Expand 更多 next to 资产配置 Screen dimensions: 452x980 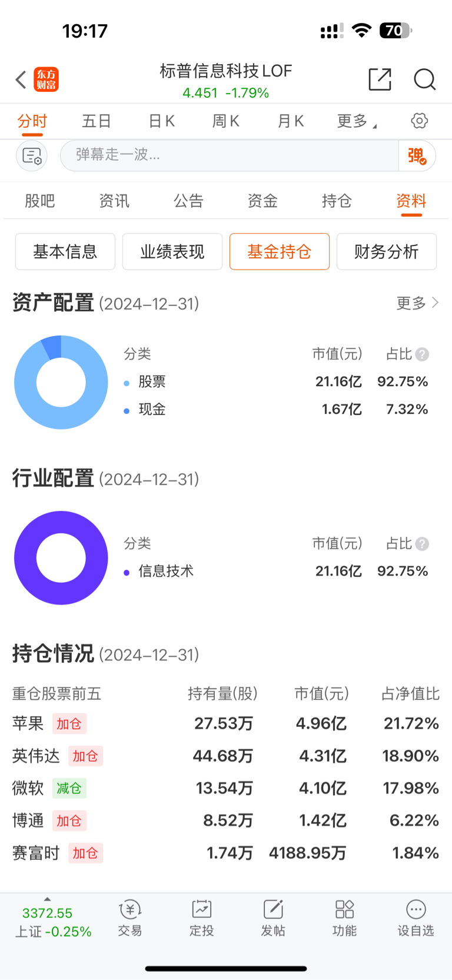(x=417, y=303)
